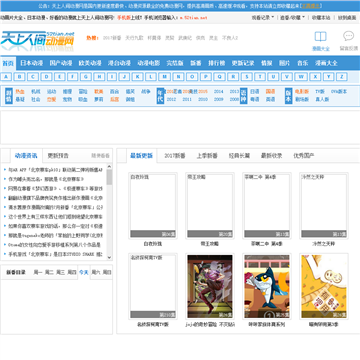Open 排行榜 in the navigation bar
This screenshot has width=360, height=360.
pos(217,63)
